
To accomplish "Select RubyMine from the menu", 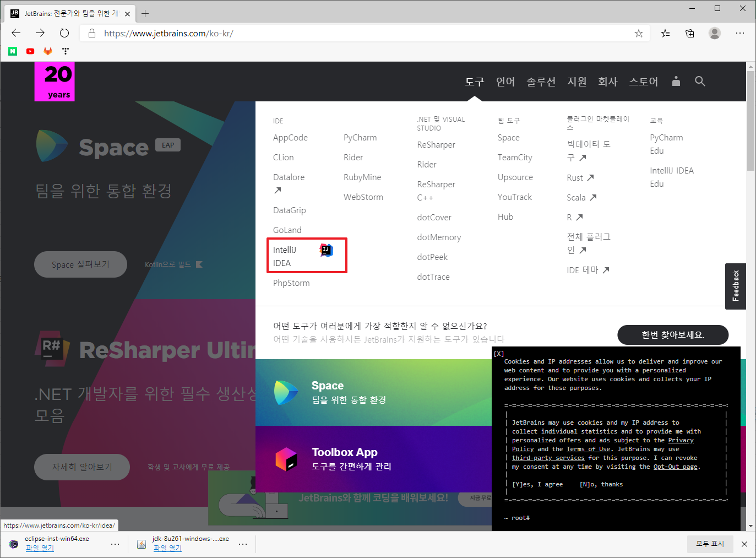I will click(362, 177).
